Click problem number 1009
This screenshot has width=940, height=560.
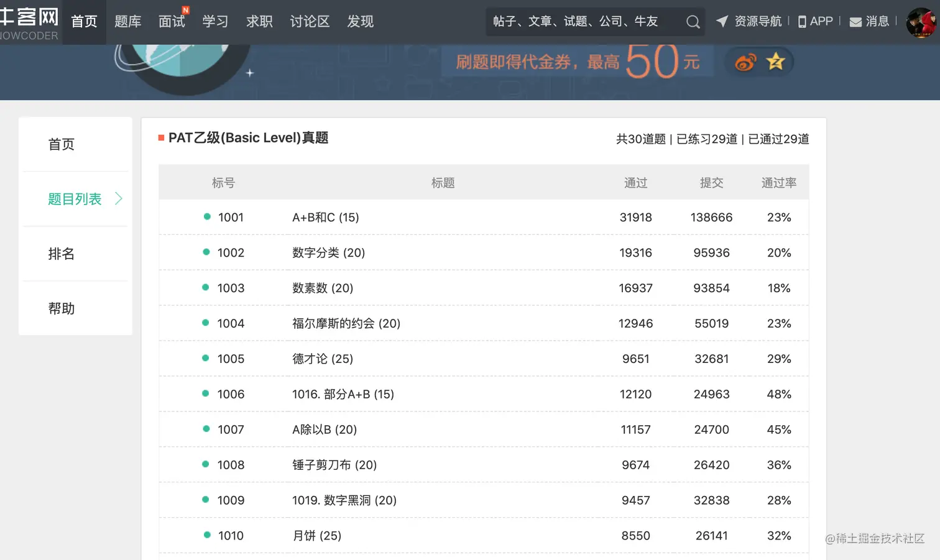[231, 501]
